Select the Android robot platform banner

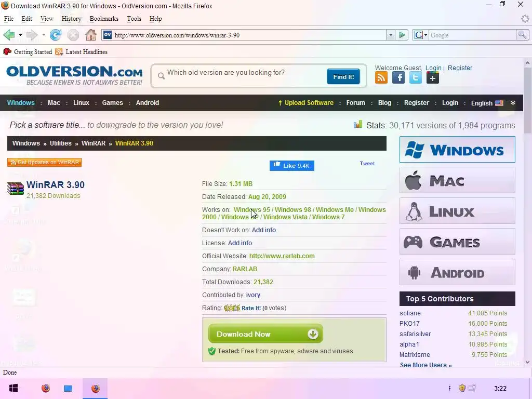click(x=457, y=272)
